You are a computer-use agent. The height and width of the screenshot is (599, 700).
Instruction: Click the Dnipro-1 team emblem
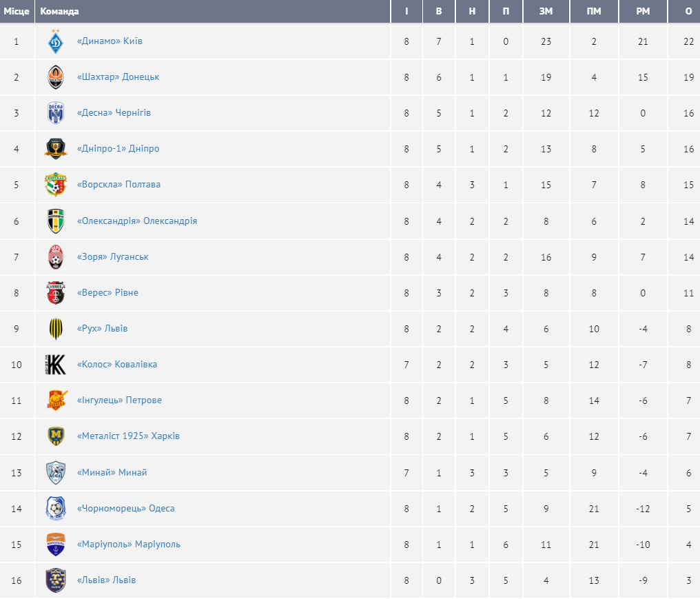tap(56, 149)
